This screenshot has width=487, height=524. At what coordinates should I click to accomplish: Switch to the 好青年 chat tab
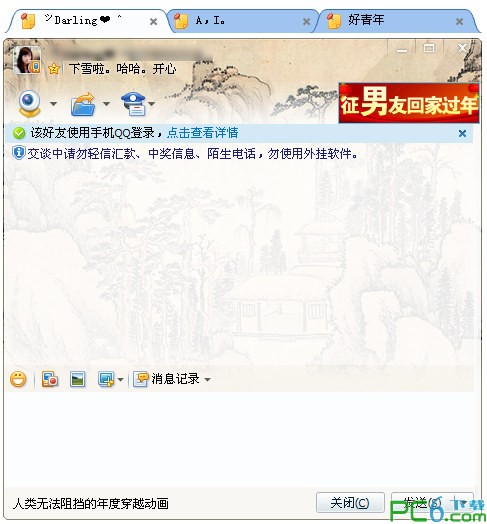click(396, 21)
